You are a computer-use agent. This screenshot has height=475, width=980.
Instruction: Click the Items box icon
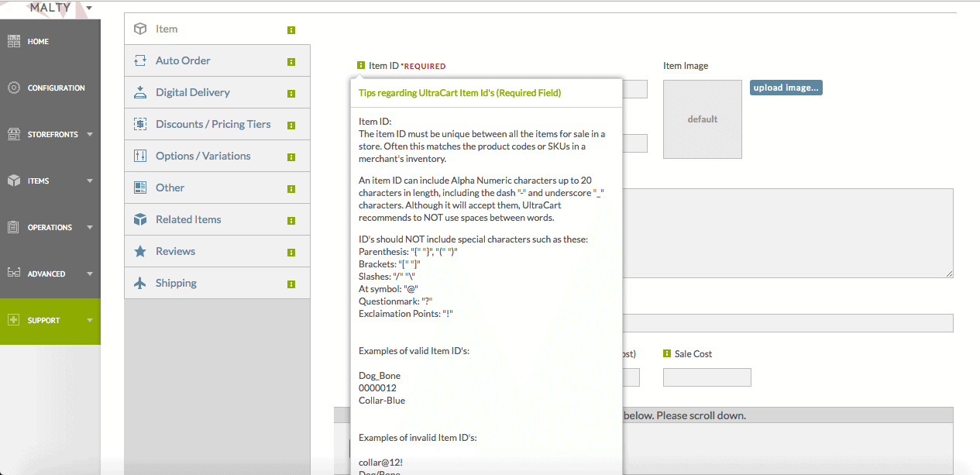pos(14,181)
